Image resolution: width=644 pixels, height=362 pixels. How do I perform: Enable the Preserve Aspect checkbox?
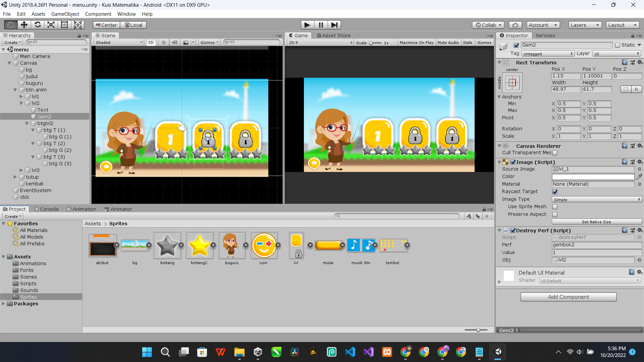(555, 215)
